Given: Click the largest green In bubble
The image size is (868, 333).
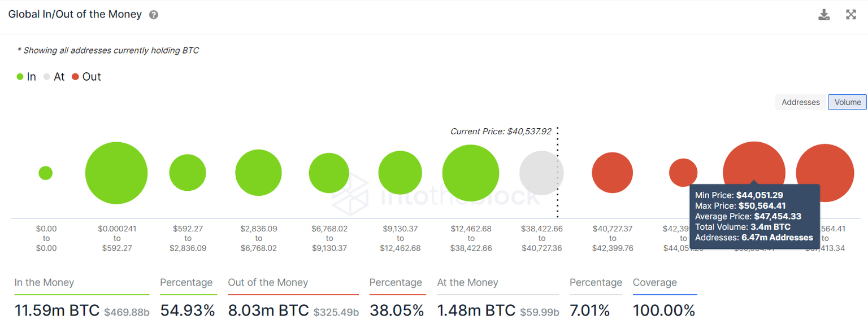Looking at the screenshot, I should [x=116, y=172].
